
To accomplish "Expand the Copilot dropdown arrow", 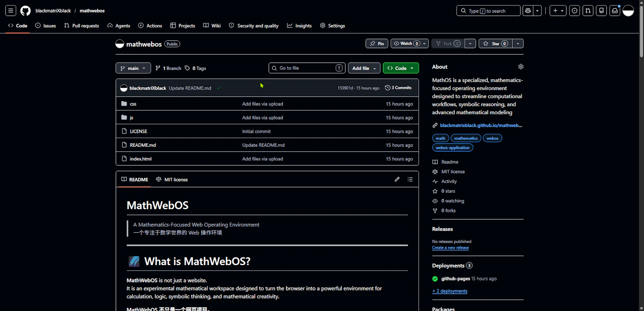I will (x=537, y=11).
